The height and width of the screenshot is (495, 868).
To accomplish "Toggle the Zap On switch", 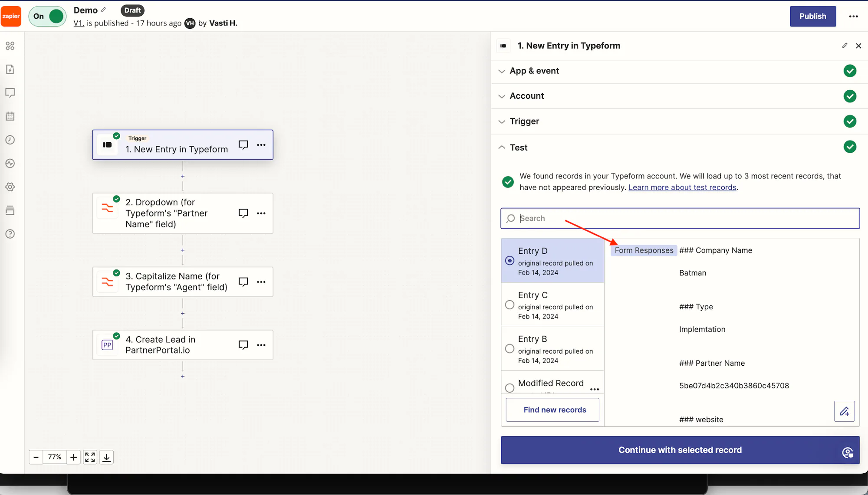I will pyautogui.click(x=48, y=16).
